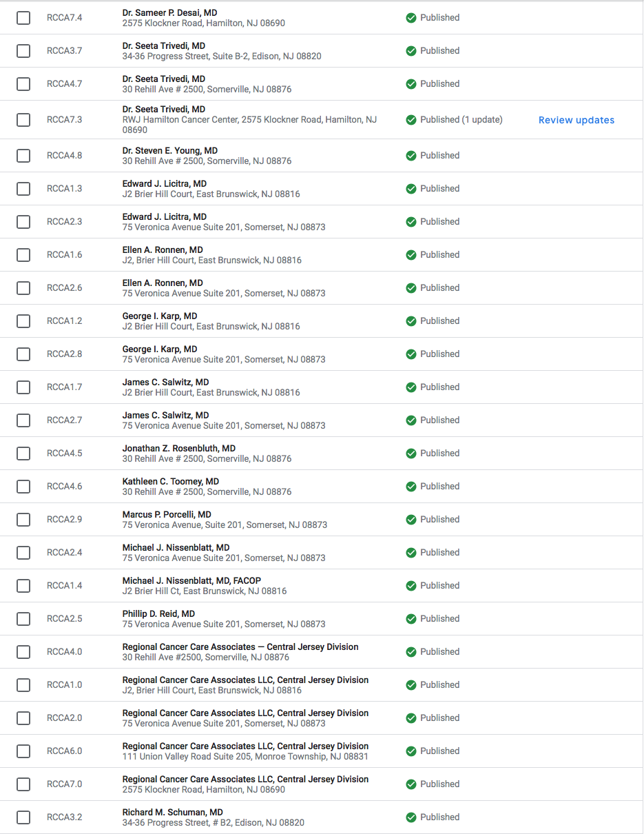Click green check icon in RCCA1.7 row
Screen dimensions: 644x834
pyautogui.click(x=411, y=387)
